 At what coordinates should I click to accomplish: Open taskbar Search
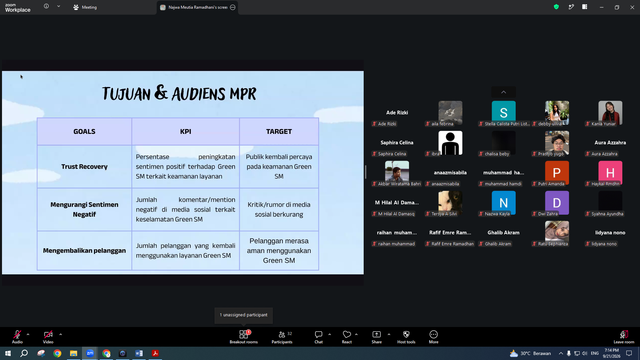point(24,353)
